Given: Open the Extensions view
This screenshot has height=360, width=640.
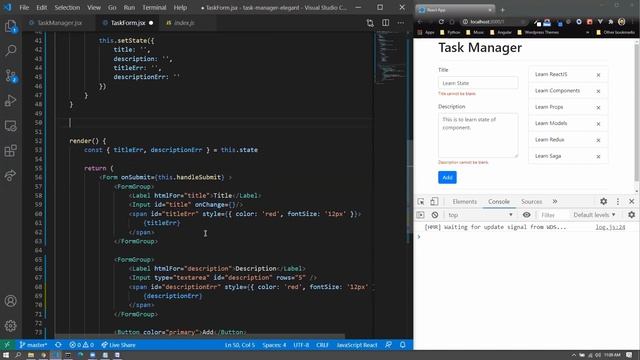Looking at the screenshot, I should 11,151.
